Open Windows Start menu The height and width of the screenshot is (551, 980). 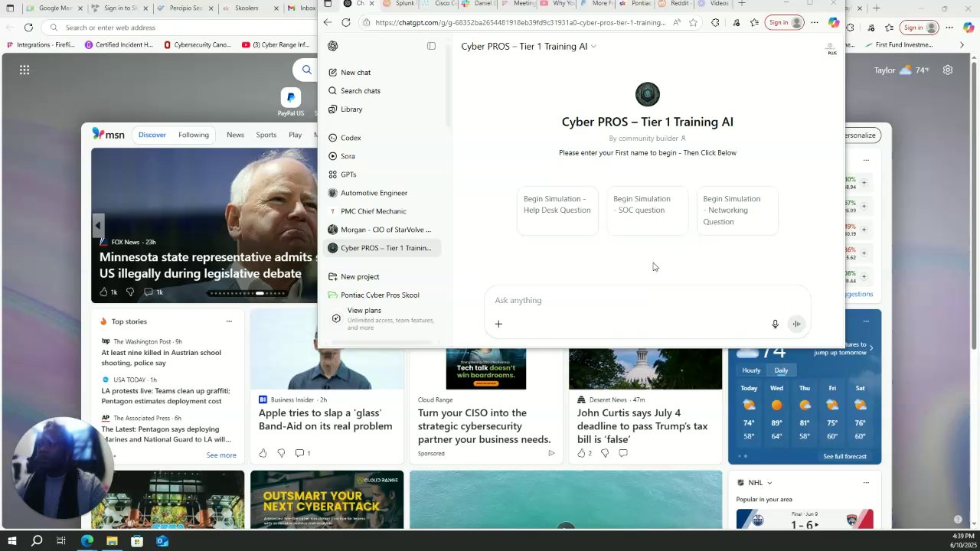pyautogui.click(x=11, y=541)
